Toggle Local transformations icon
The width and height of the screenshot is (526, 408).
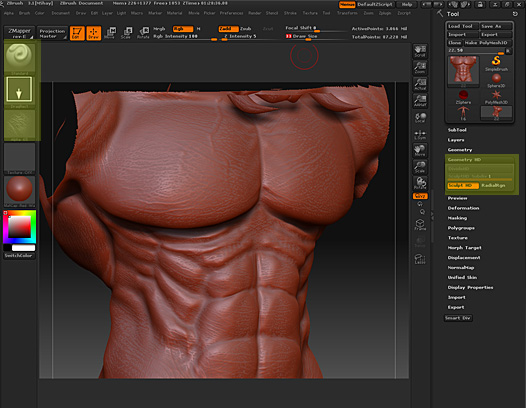pyautogui.click(x=420, y=117)
